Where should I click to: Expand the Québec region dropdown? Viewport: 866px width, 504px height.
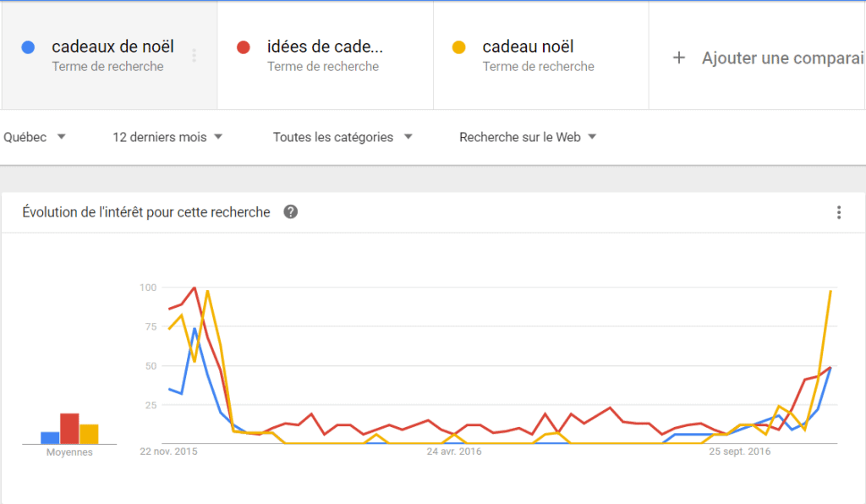click(34, 137)
